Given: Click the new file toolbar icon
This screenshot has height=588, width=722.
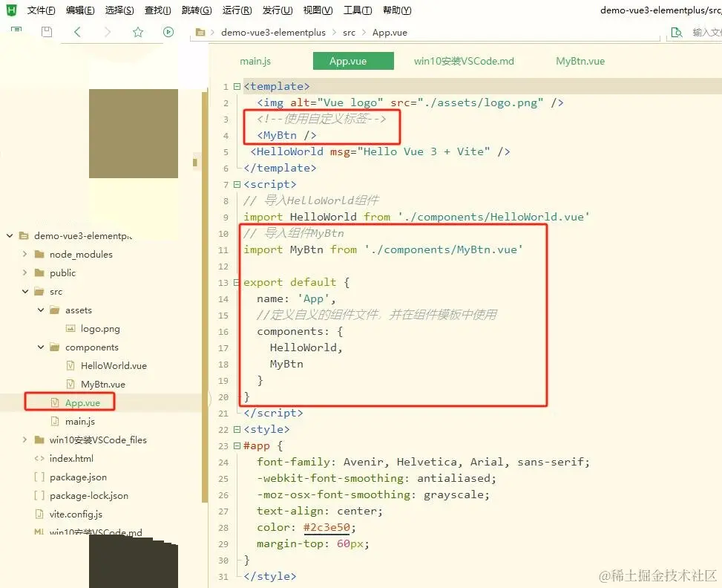Looking at the screenshot, I should click(16, 31).
